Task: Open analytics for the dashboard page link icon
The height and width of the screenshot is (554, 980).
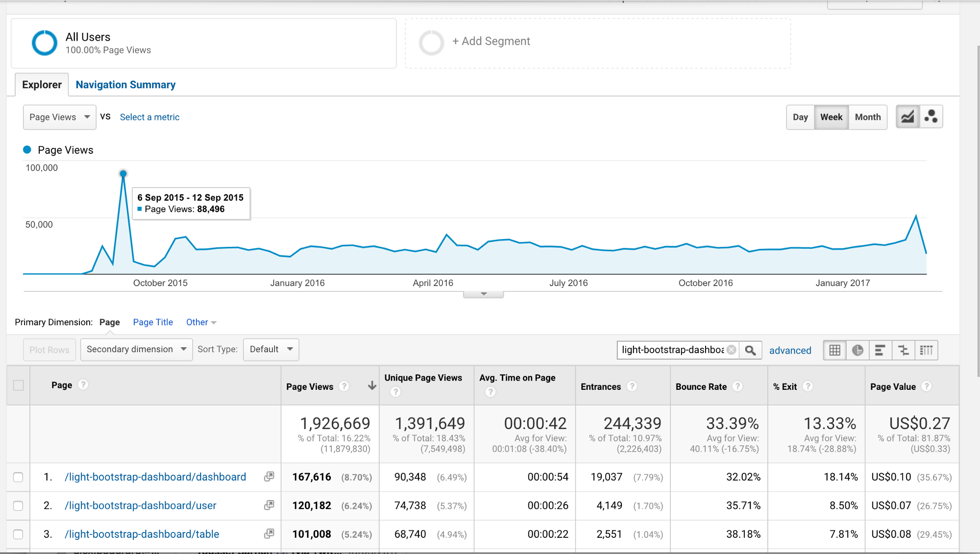Action: [x=269, y=476]
